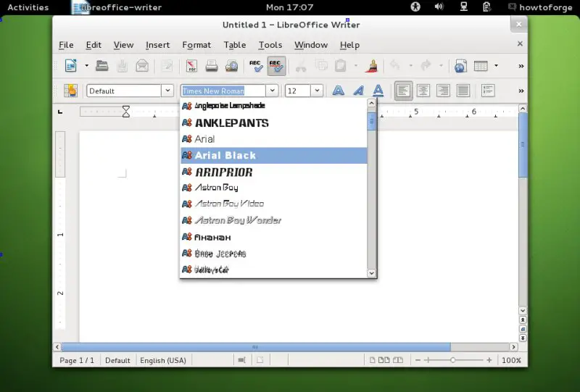Click the zoom slider handle
The height and width of the screenshot is (392, 580).
pos(452,360)
